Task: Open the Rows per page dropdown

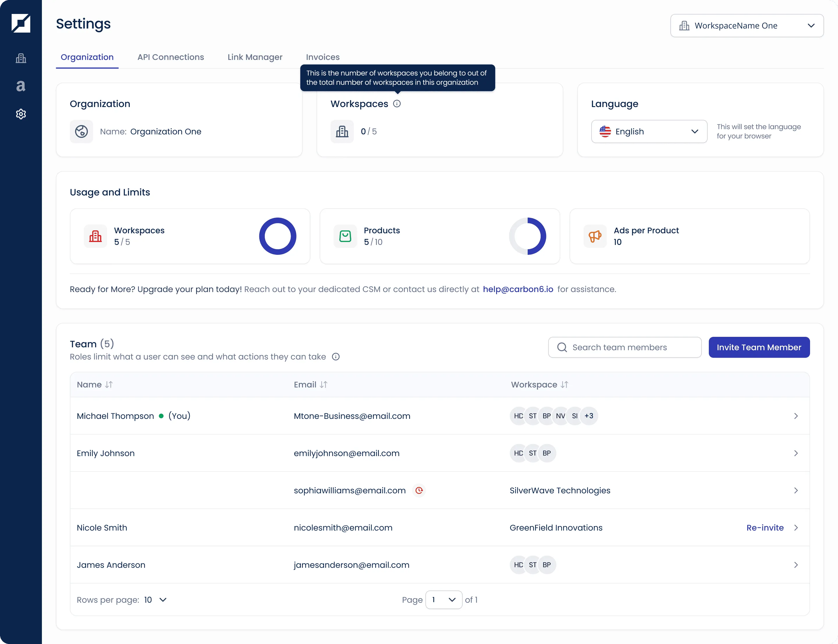Action: 156,599
